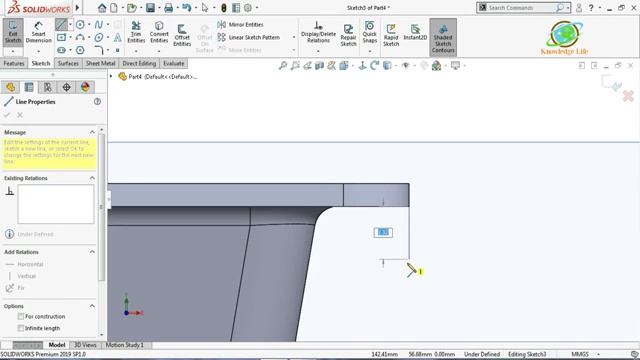The image size is (640, 360).
Task: Click the Exit Sketch button
Action: [13, 32]
